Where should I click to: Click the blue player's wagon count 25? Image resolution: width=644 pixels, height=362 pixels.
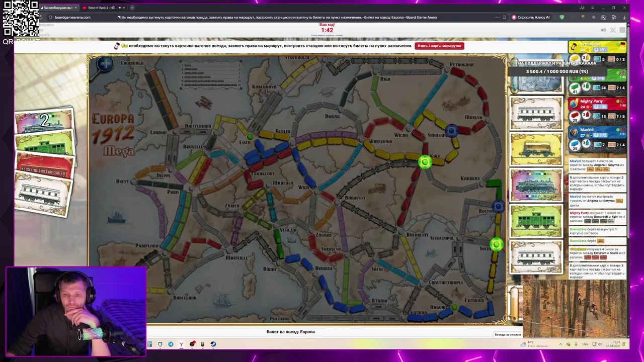575,145
